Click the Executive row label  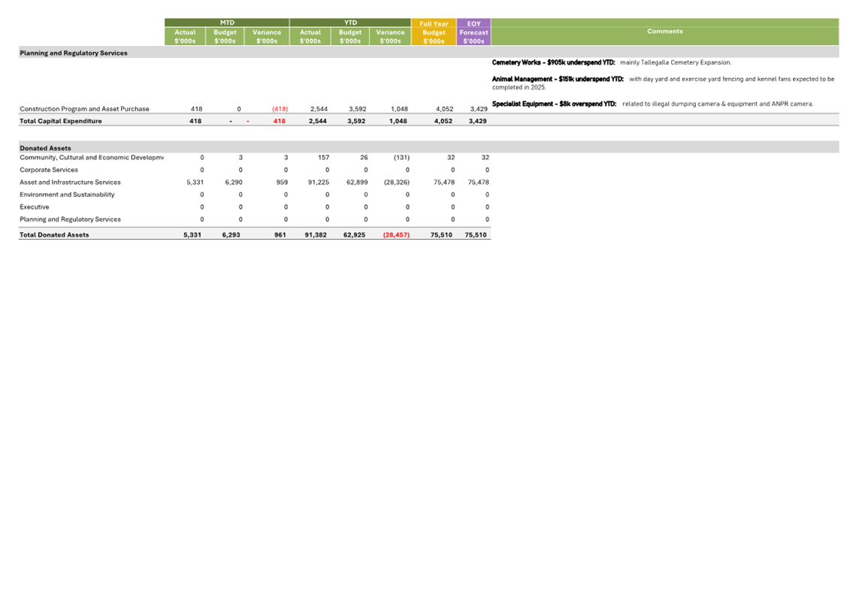(35, 207)
